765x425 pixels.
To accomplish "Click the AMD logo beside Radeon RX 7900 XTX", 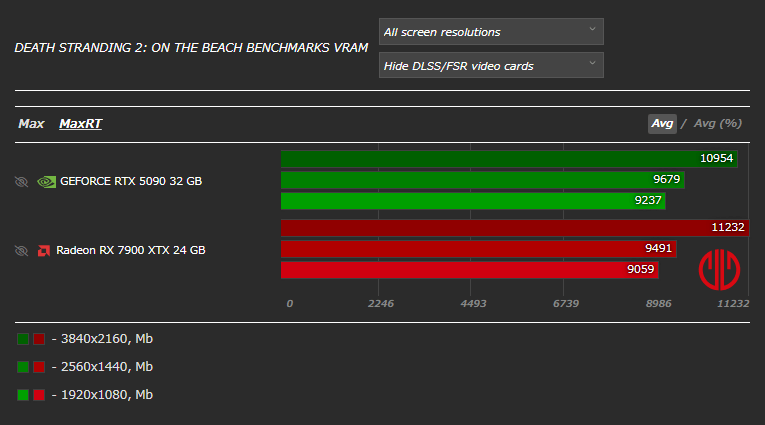I will click(44, 250).
